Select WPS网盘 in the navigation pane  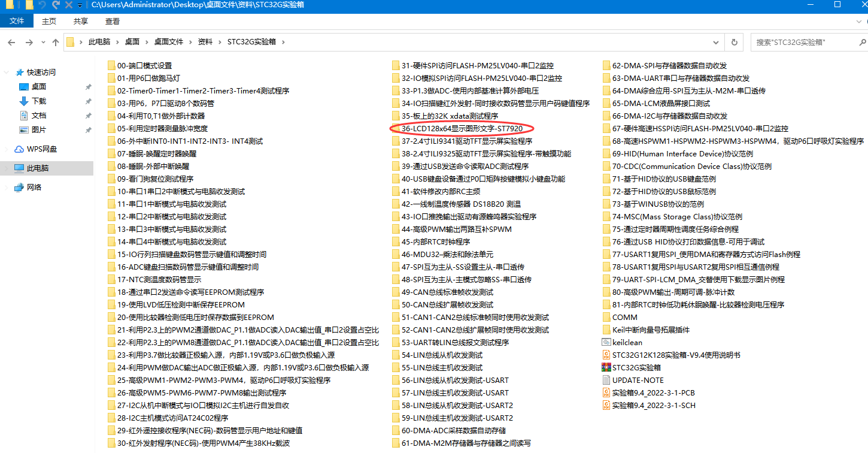pos(42,149)
